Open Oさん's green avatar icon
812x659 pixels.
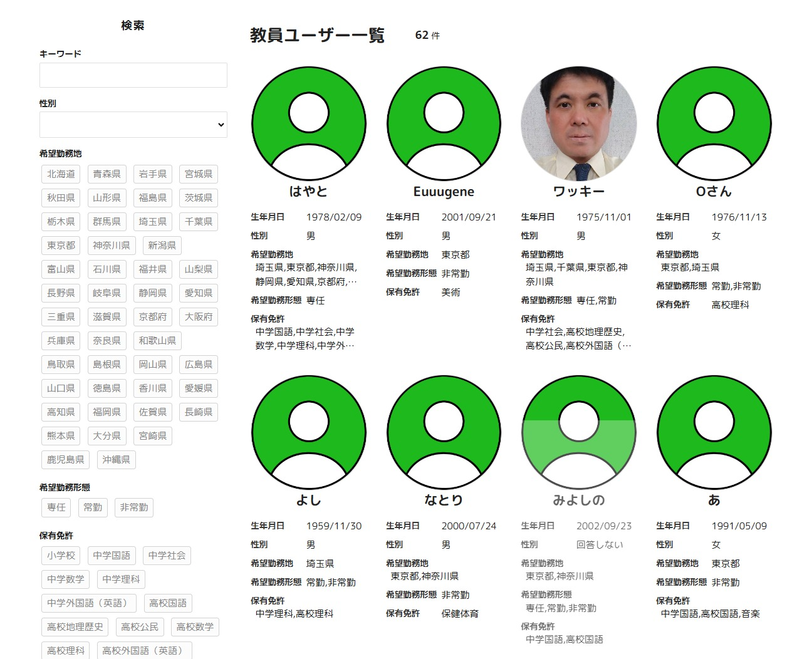tap(714, 124)
